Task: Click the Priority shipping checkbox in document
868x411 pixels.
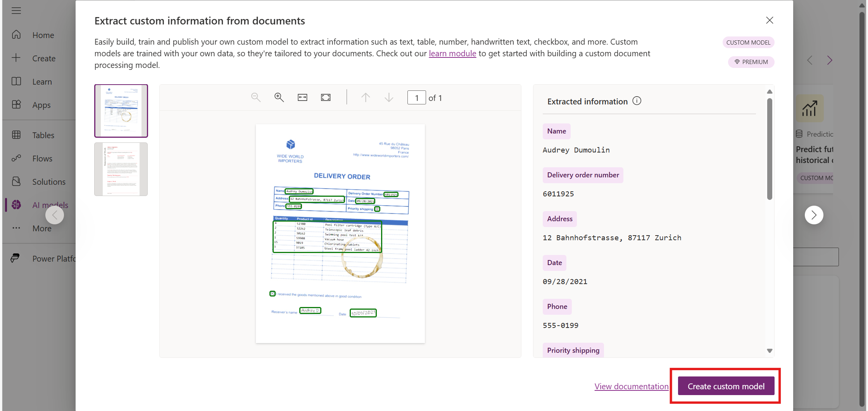Action: pyautogui.click(x=377, y=209)
